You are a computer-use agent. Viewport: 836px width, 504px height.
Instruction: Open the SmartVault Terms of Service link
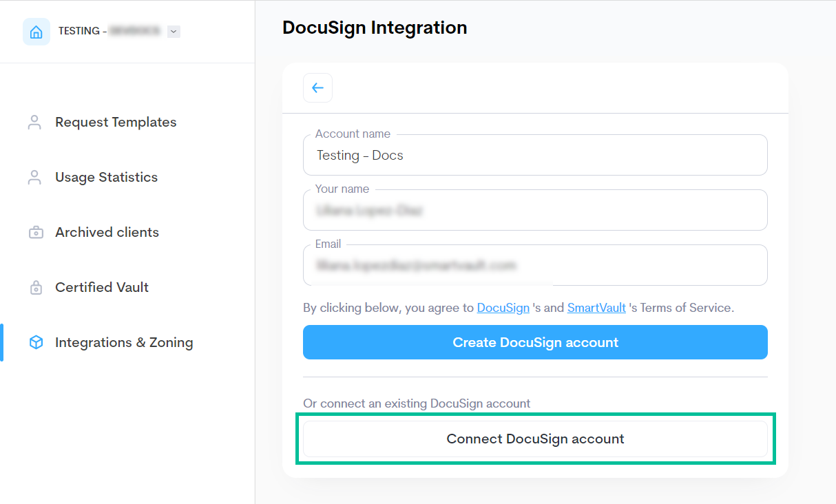coord(596,308)
